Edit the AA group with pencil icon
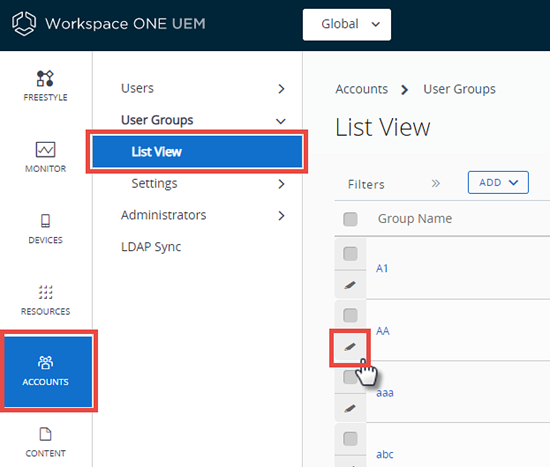The width and height of the screenshot is (550, 467). [350, 347]
